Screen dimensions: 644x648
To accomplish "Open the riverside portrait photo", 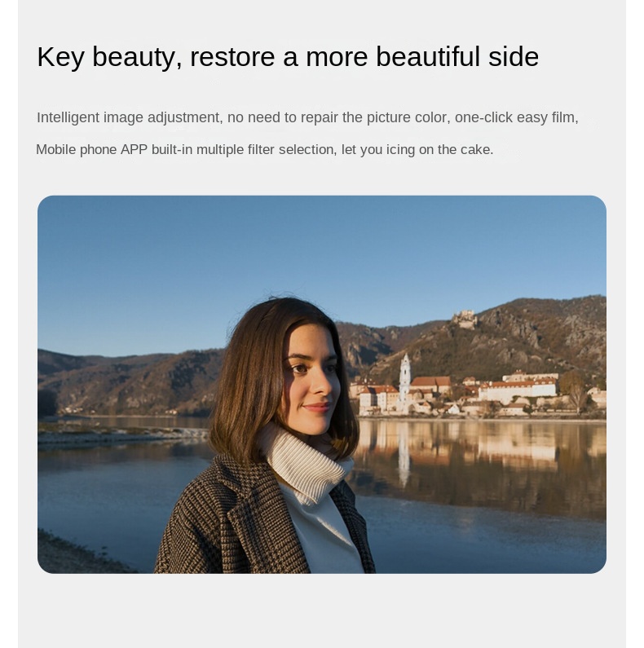I will [322, 385].
